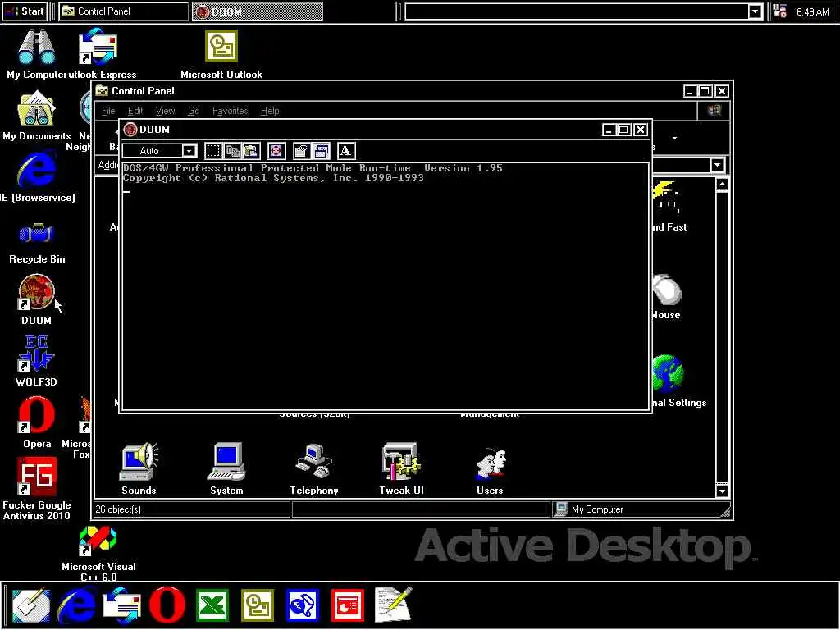The image size is (840, 630).
Task: Launch Excel from the bottom bar
Action: (212, 605)
